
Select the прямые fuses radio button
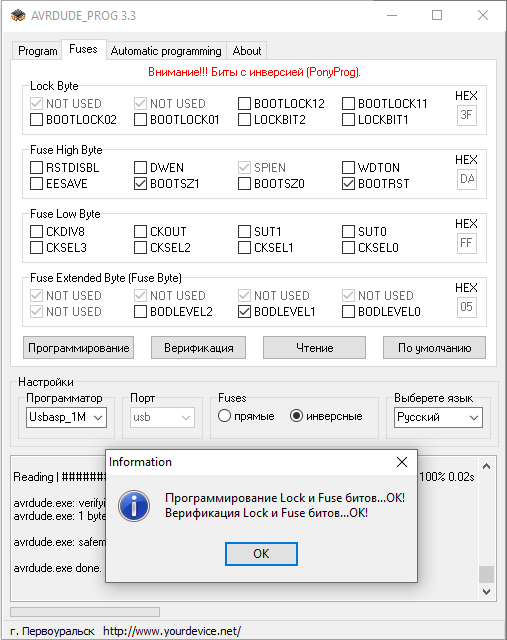pos(224,416)
